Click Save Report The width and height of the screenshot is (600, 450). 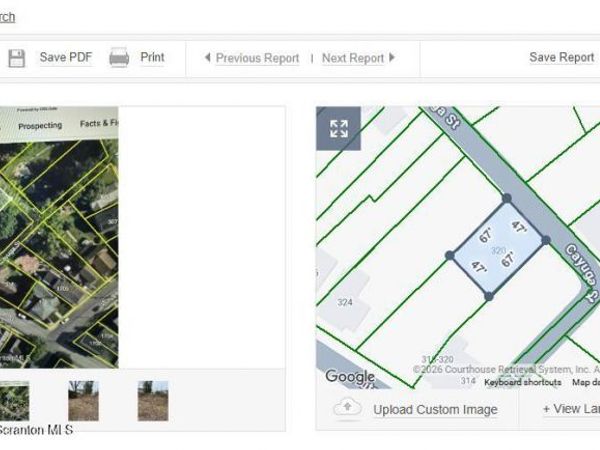pos(561,57)
